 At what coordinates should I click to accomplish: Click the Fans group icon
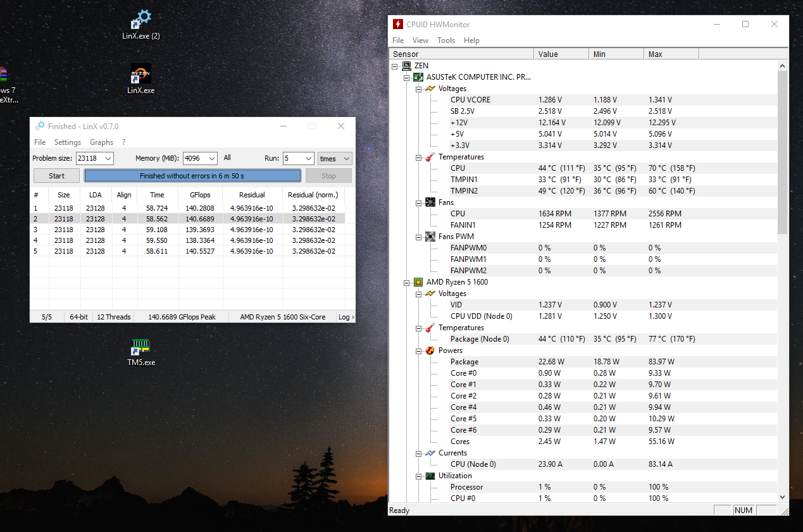pyautogui.click(x=430, y=202)
